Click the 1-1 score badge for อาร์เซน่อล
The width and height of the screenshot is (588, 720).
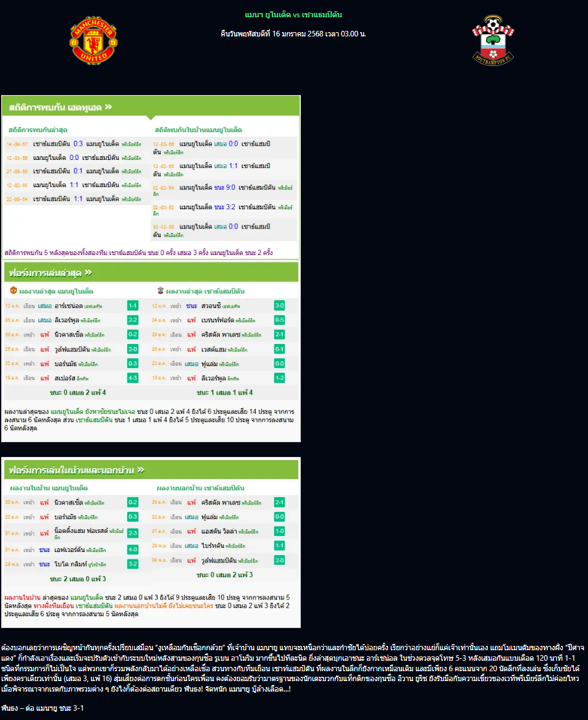pyautogui.click(x=132, y=306)
